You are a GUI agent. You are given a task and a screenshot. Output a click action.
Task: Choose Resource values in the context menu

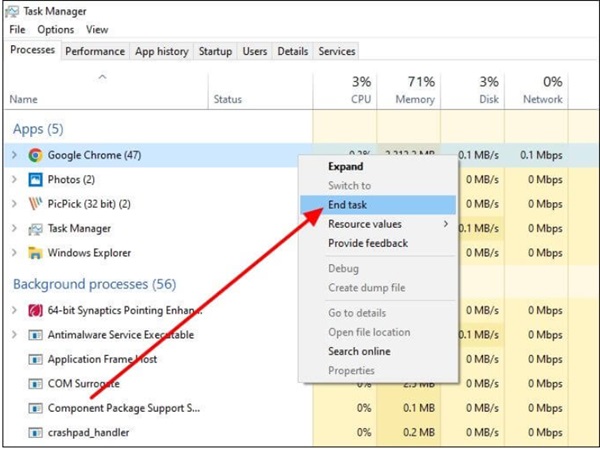tap(378, 224)
